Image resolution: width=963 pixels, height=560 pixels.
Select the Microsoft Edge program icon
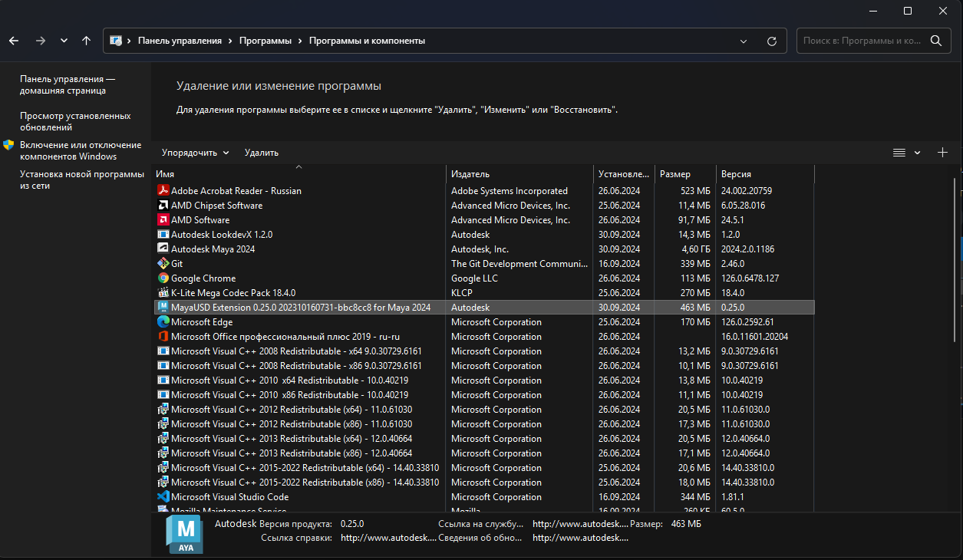[x=163, y=322]
